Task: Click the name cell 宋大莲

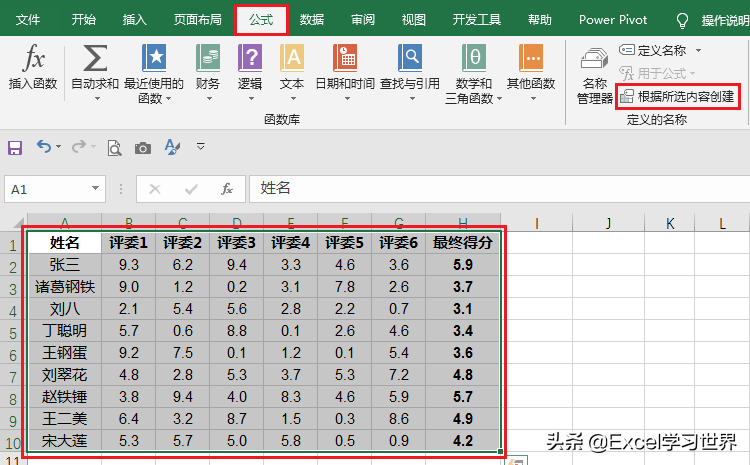Action: (65, 441)
